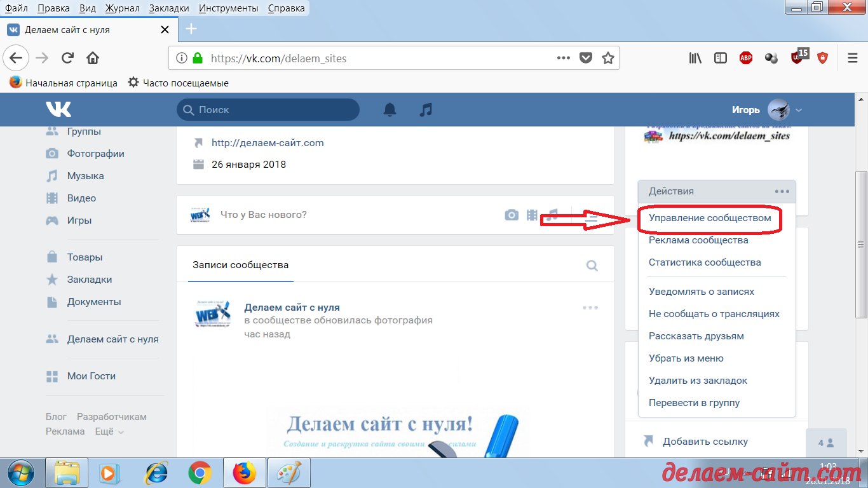Launch Chrome from the taskbar
This screenshot has height=488, width=868.
point(200,473)
